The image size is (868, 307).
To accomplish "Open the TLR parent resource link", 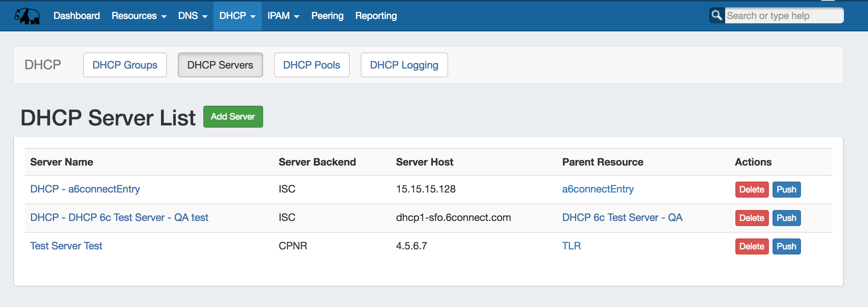I will 571,246.
